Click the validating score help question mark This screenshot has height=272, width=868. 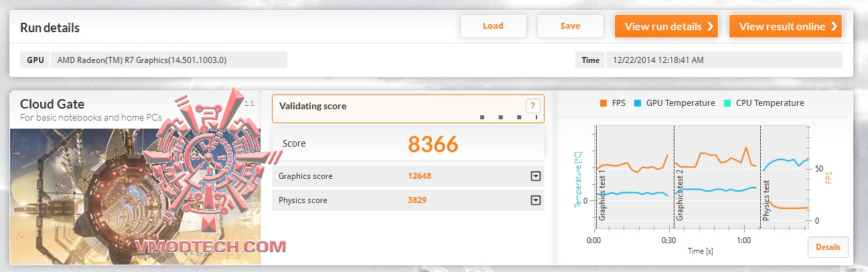(532, 105)
